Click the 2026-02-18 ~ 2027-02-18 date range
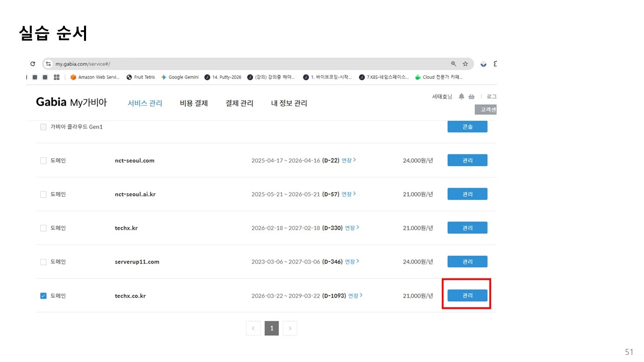The width and height of the screenshot is (644, 362). pos(286,228)
